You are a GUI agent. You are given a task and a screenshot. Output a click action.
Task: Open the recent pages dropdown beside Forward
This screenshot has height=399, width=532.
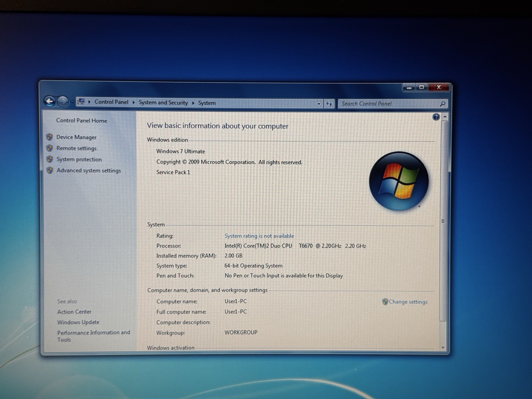pos(72,102)
